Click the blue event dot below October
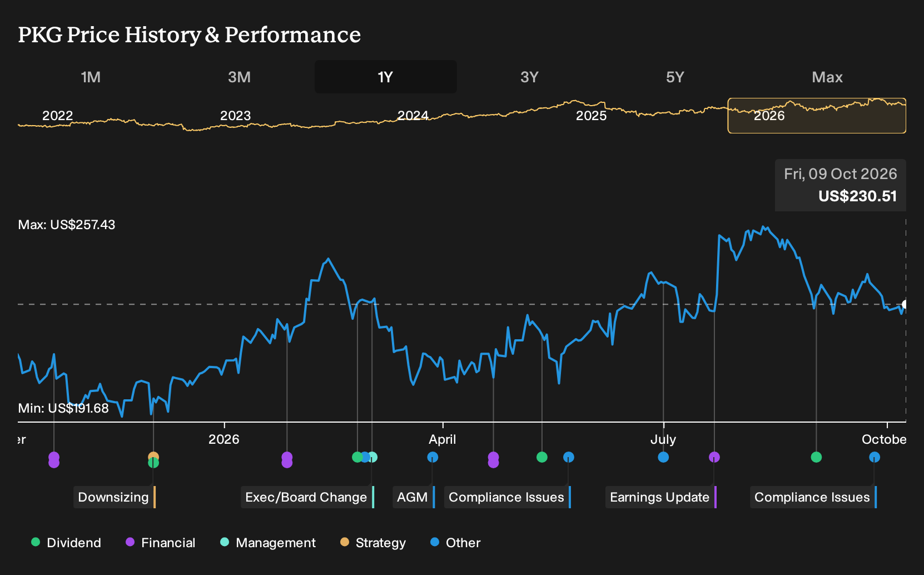Viewport: 924px width, 575px height. pyautogui.click(x=875, y=457)
